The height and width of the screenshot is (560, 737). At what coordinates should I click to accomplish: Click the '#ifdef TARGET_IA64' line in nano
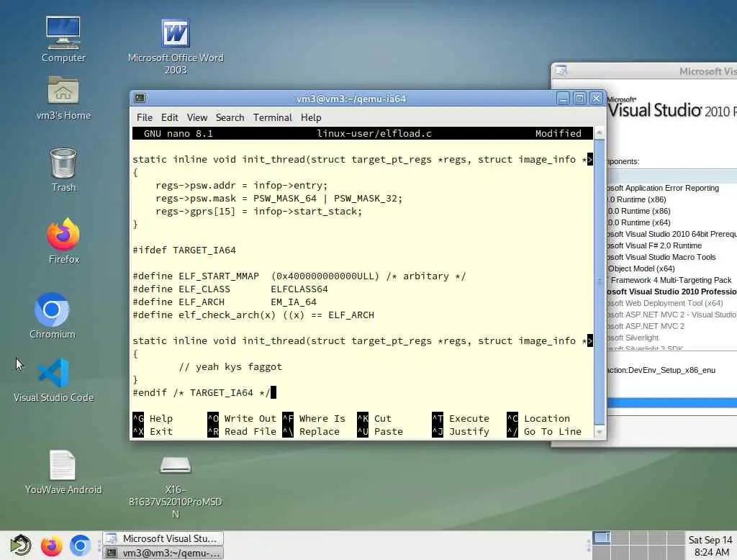184,250
